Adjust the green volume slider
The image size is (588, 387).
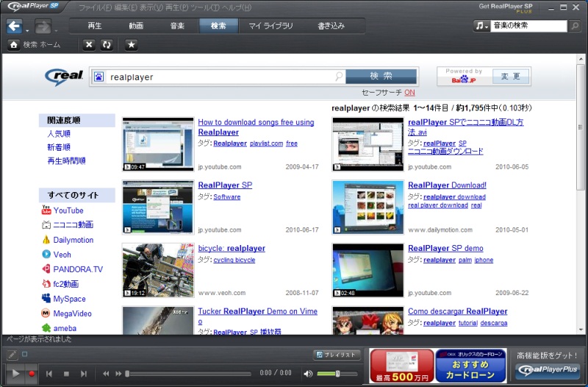(337, 374)
